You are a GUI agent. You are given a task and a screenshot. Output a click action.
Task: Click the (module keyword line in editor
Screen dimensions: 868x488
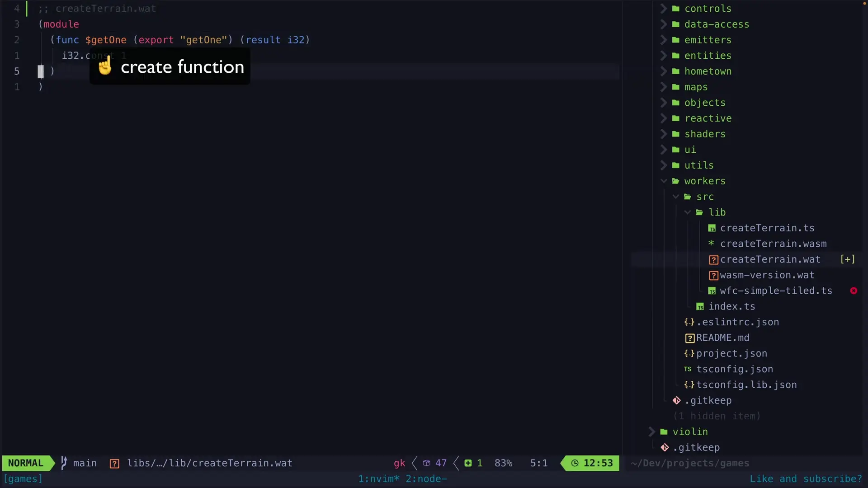click(x=59, y=24)
